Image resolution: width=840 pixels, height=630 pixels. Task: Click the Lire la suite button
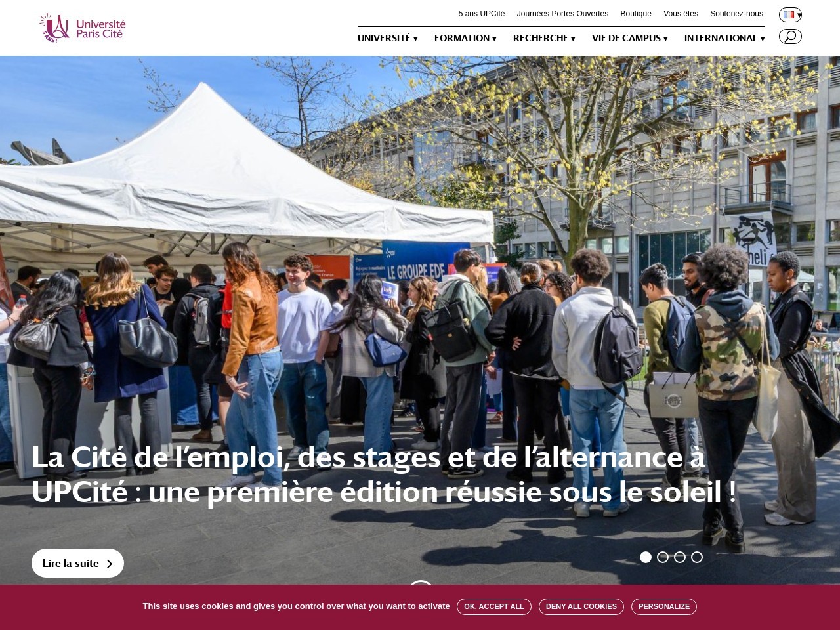(77, 563)
